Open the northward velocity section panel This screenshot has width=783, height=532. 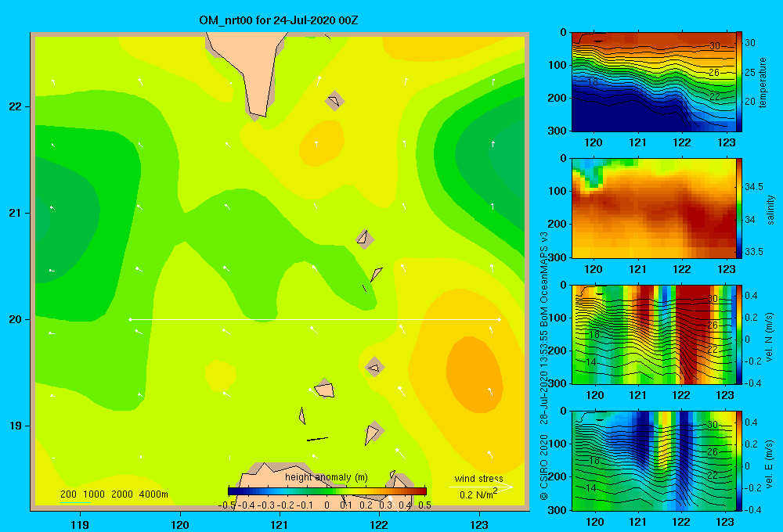pyautogui.click(x=654, y=334)
